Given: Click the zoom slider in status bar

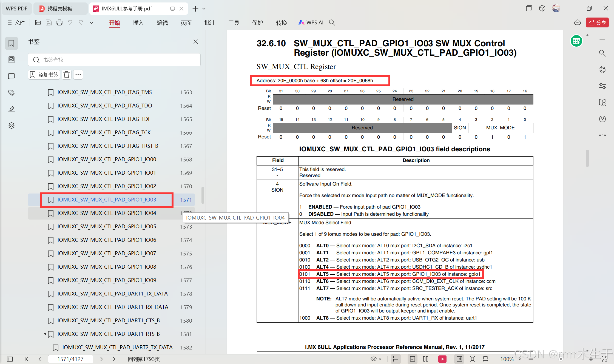Looking at the screenshot, I should click(x=560, y=359).
